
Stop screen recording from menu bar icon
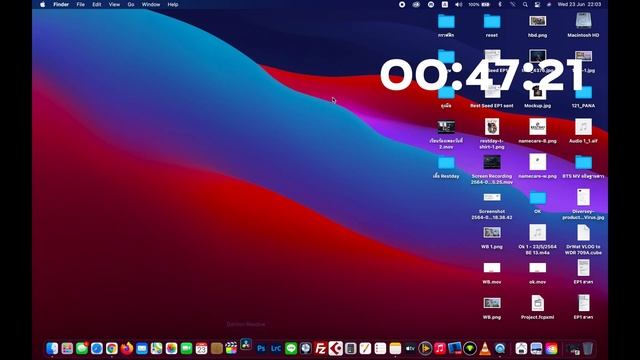402,4
